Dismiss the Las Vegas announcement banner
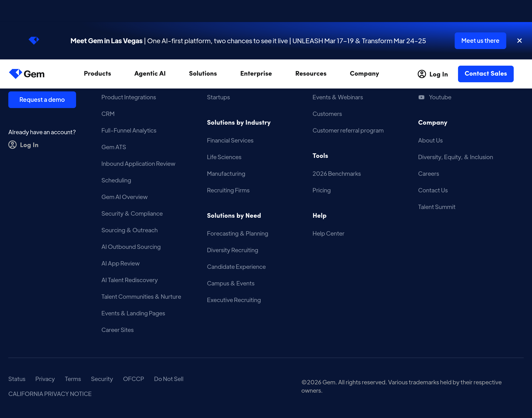532x418 pixels. coord(519,41)
